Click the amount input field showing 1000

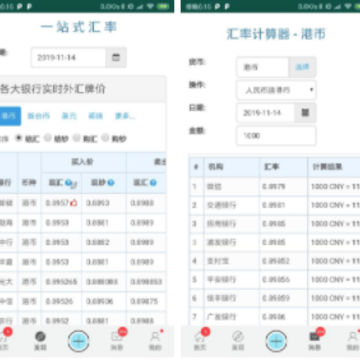276,136
